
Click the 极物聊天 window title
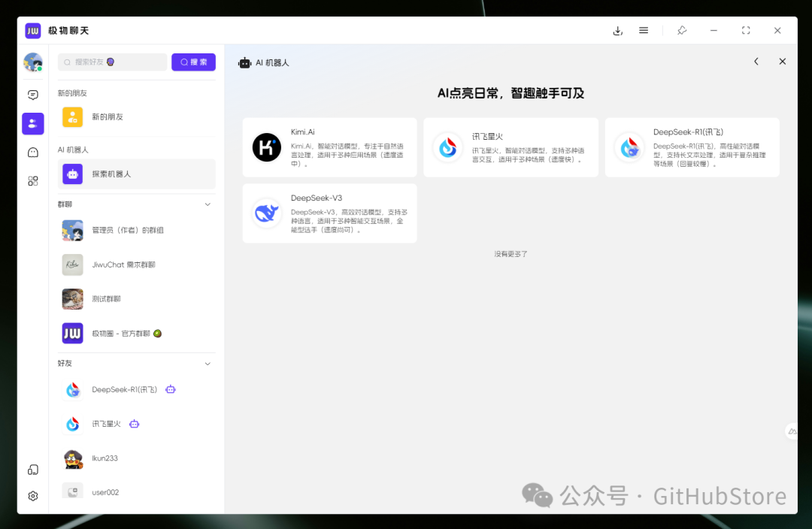69,31
